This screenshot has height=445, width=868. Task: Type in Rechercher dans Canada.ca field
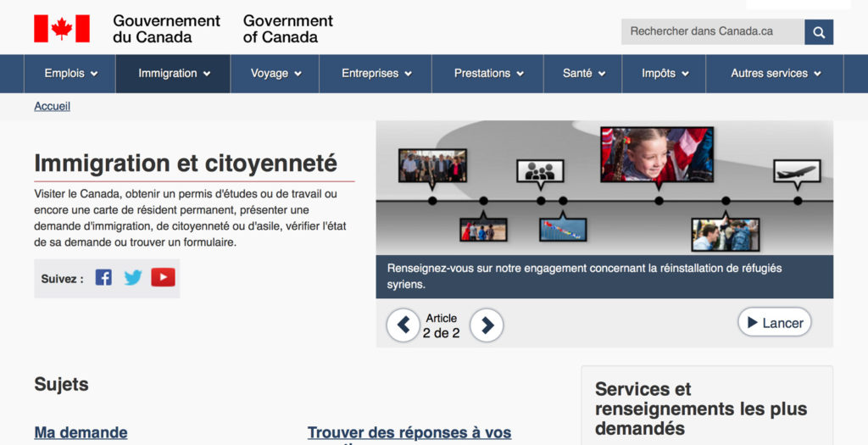712,32
